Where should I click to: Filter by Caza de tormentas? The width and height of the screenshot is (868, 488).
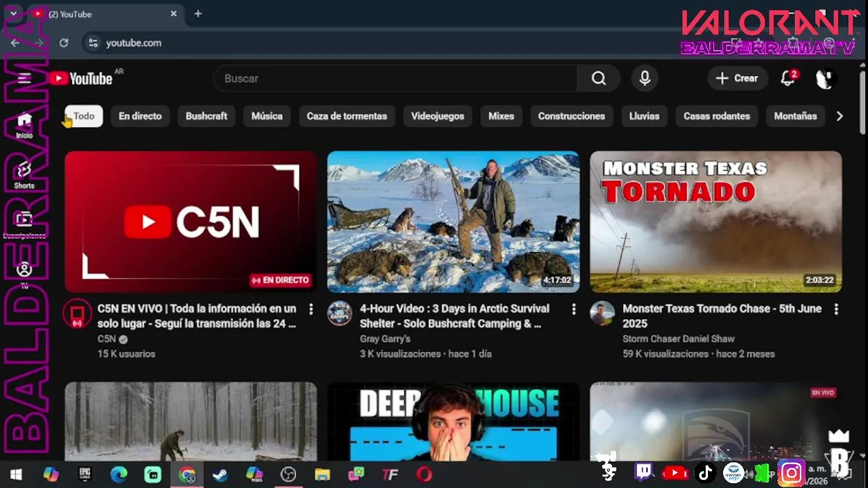pos(347,116)
